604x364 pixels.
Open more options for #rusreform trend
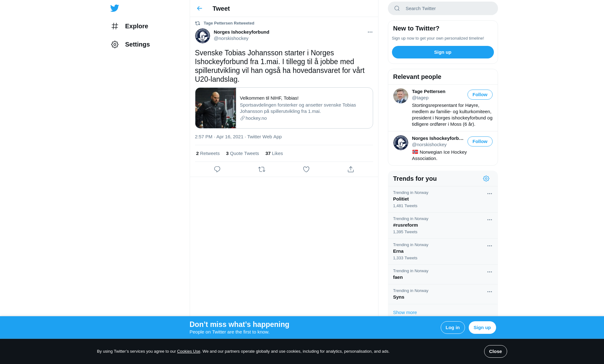(489, 220)
